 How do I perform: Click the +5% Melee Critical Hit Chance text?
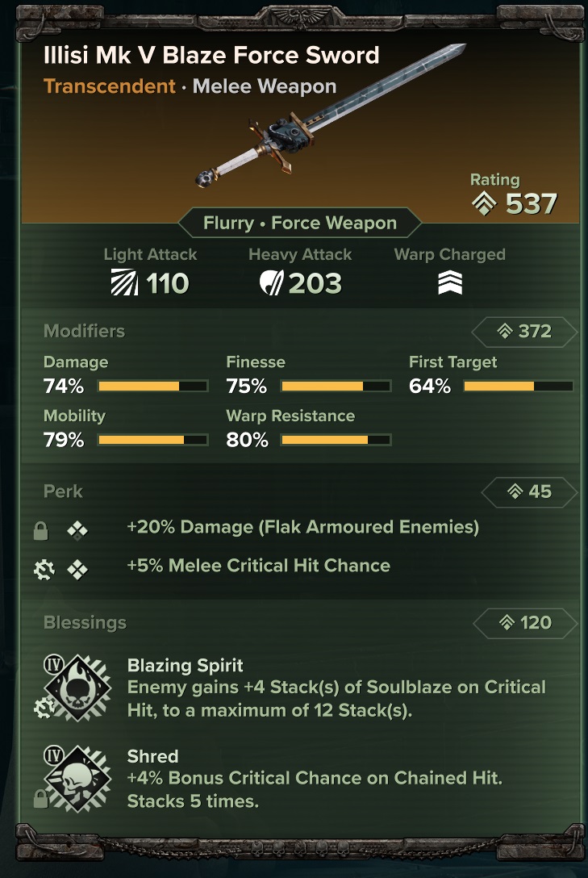coord(258,566)
